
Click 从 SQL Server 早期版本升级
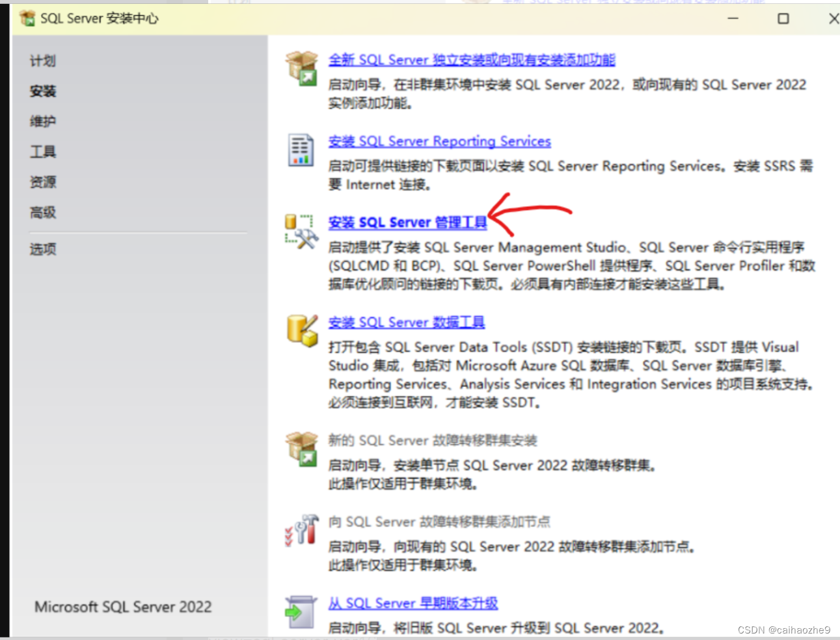pyautogui.click(x=413, y=603)
